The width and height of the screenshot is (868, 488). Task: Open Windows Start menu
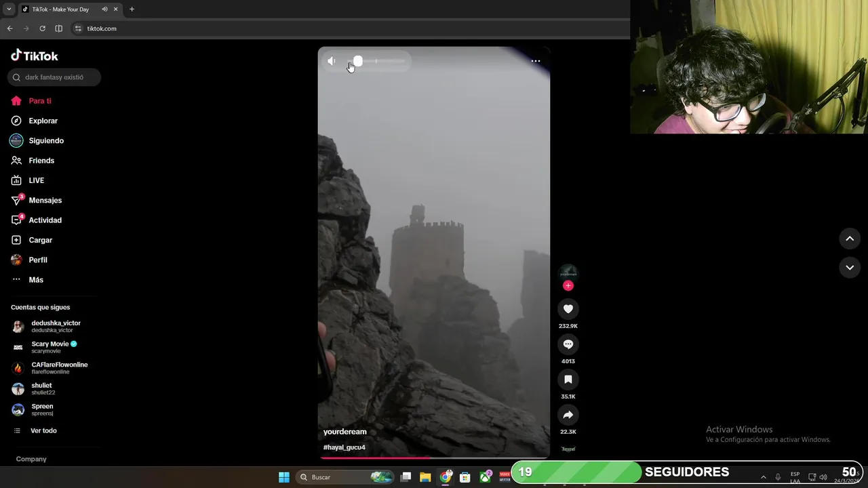[x=284, y=477]
